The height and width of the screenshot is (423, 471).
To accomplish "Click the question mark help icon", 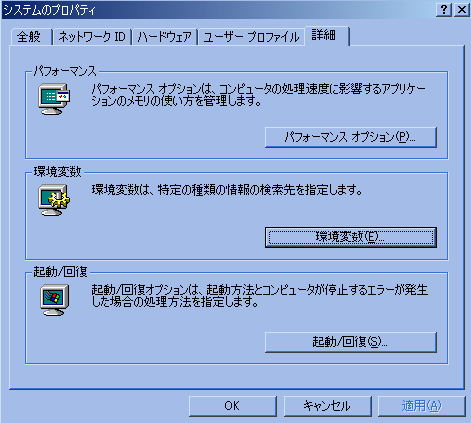I will pyautogui.click(x=444, y=10).
